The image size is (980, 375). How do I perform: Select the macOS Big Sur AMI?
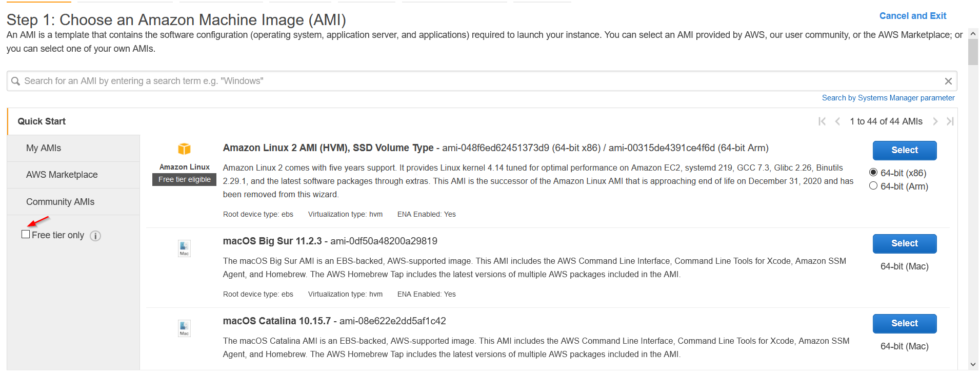[905, 243]
